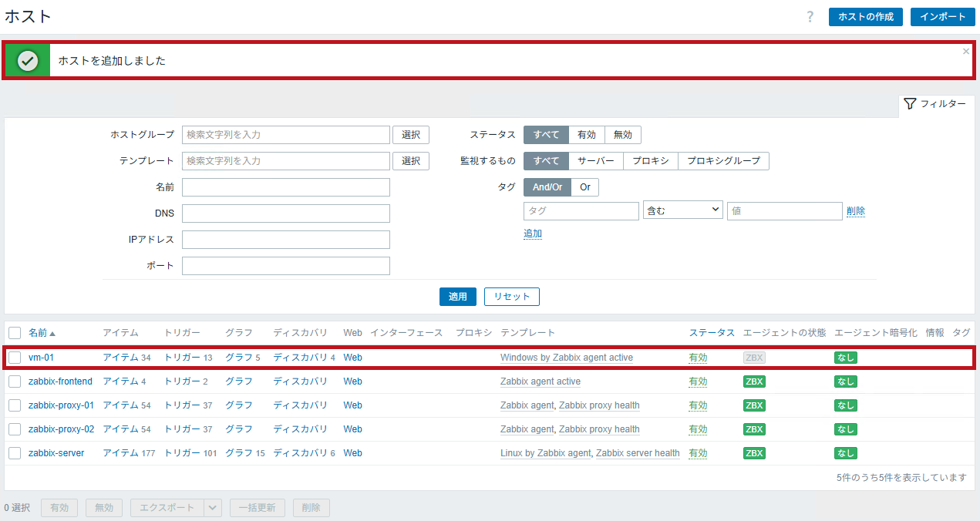Screen dimensions: 980x521
Task: Open the zabbix-frontend host link
Action: [x=60, y=382]
